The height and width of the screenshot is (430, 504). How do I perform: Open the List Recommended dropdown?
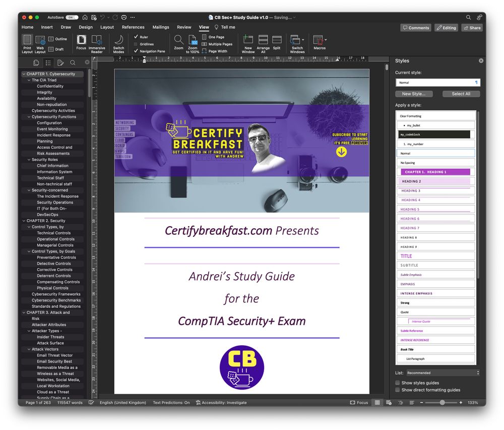click(443, 373)
